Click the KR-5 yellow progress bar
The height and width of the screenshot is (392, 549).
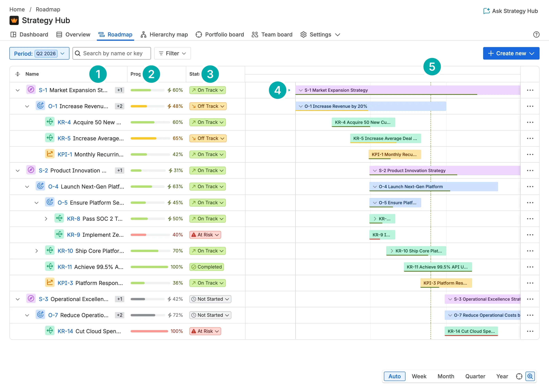click(150, 138)
